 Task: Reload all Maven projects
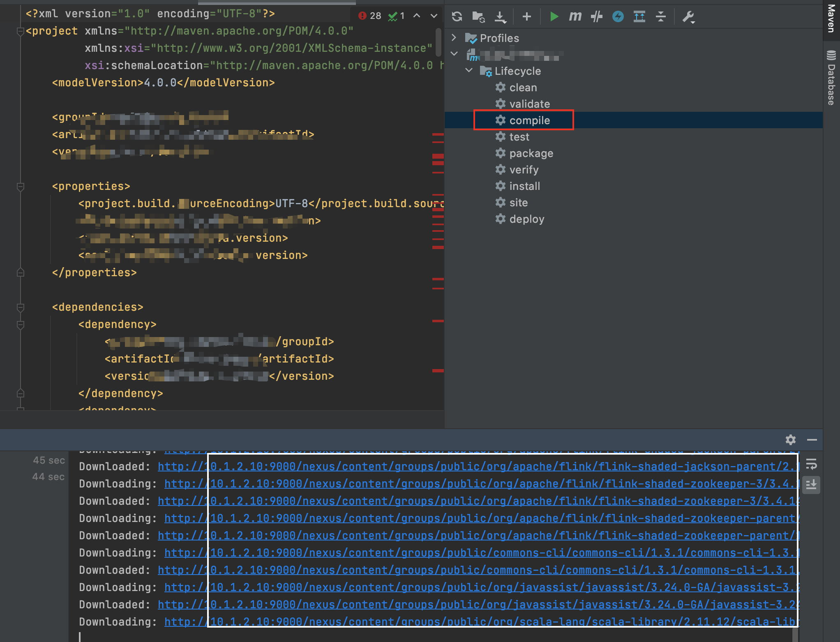456,16
